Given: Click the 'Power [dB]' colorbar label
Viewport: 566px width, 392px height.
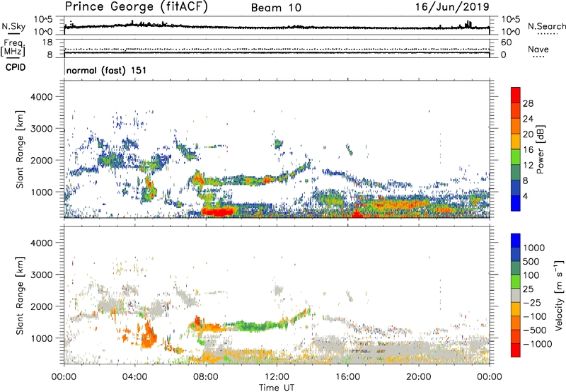Looking at the screenshot, I should 540,149.
